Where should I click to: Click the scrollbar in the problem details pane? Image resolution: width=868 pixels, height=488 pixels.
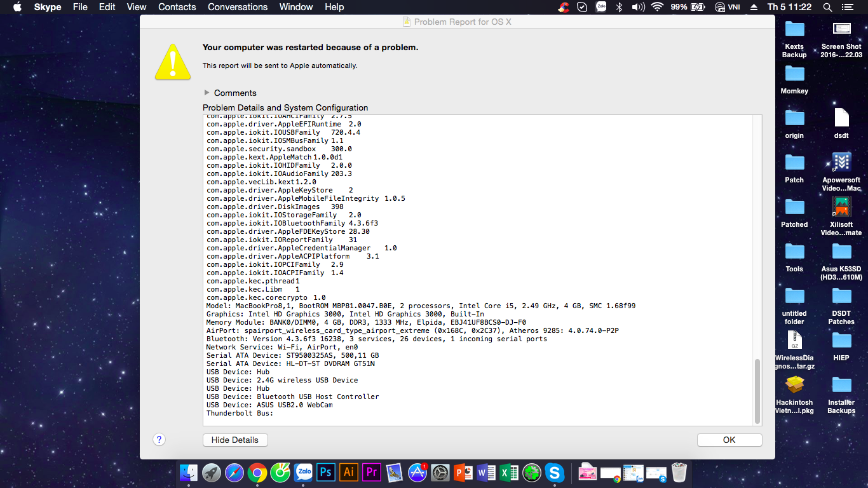coord(756,391)
